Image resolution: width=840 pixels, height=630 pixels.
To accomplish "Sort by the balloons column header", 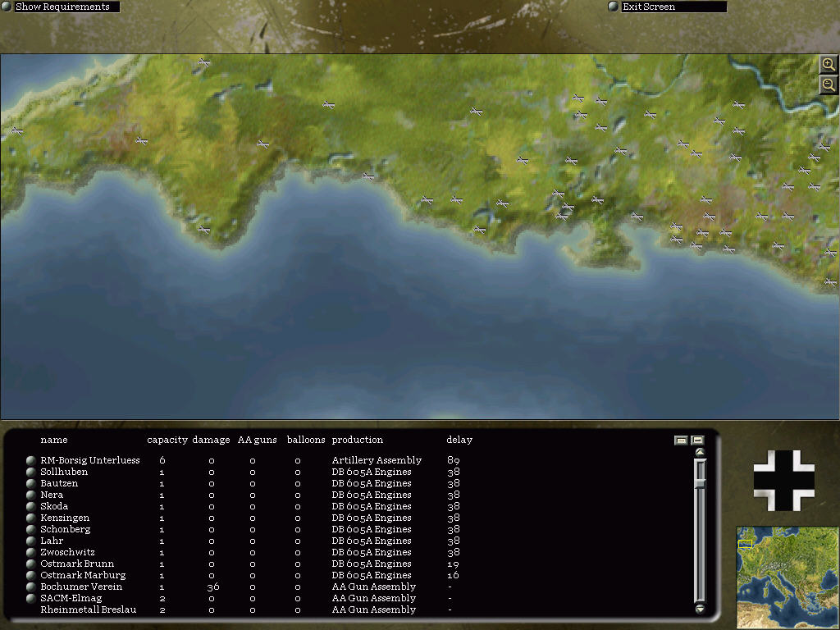I will coord(306,440).
